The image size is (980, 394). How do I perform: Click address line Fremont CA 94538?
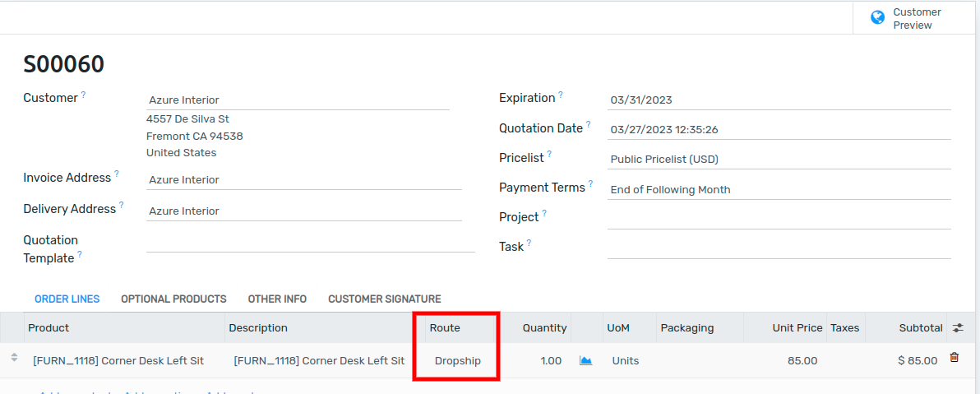194,136
